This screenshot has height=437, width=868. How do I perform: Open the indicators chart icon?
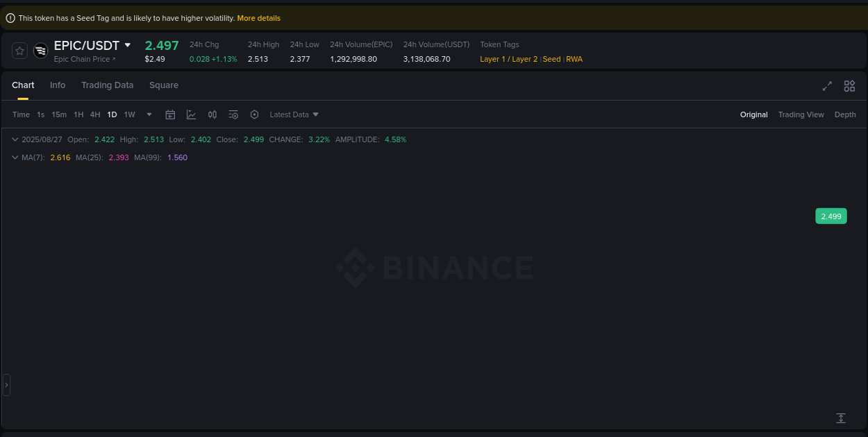pyautogui.click(x=191, y=114)
